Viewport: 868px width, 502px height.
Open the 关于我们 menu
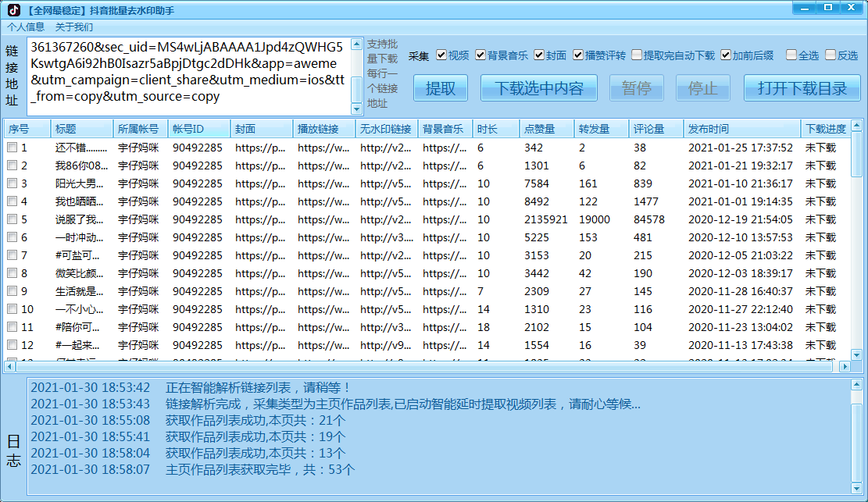pos(73,27)
